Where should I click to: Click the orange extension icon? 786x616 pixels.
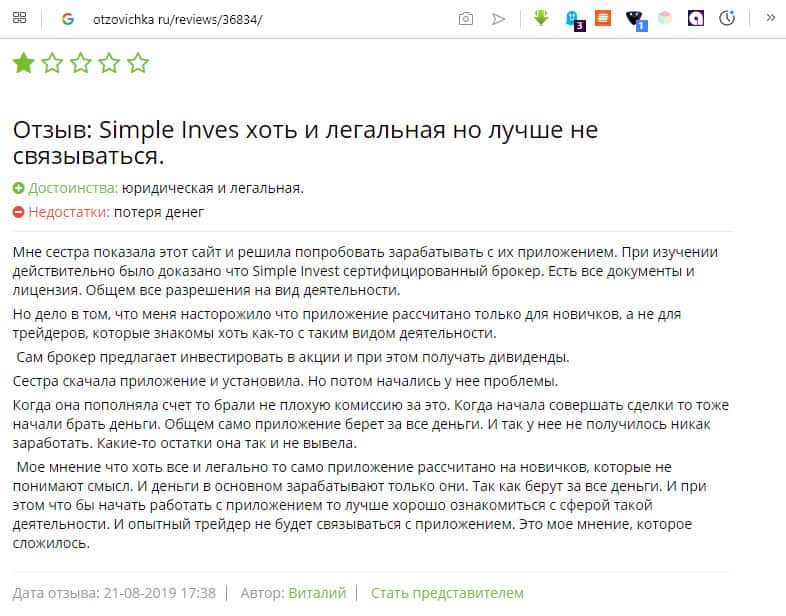point(603,18)
